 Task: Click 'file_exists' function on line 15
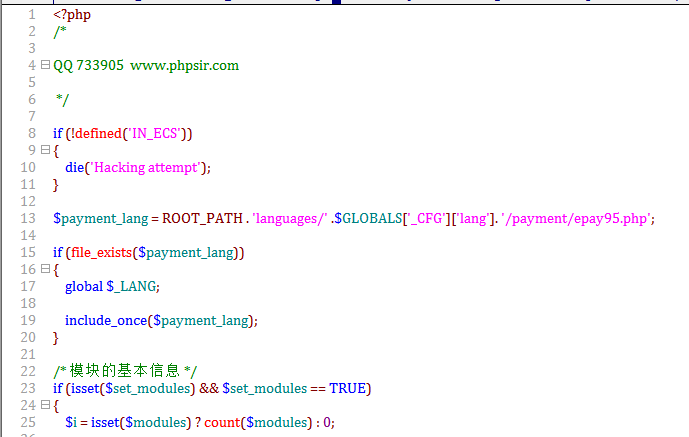102,253
